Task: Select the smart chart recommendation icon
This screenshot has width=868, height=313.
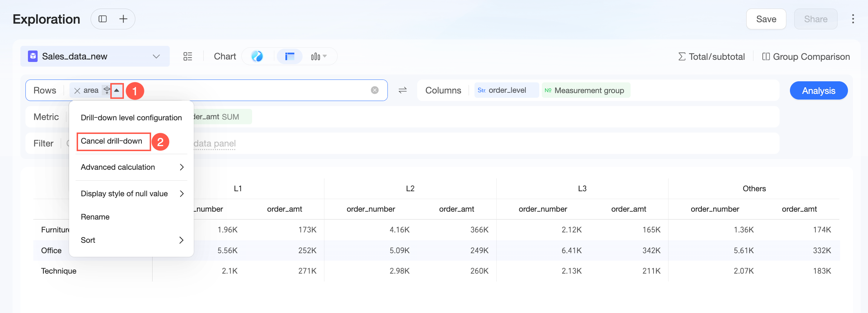Action: click(257, 56)
